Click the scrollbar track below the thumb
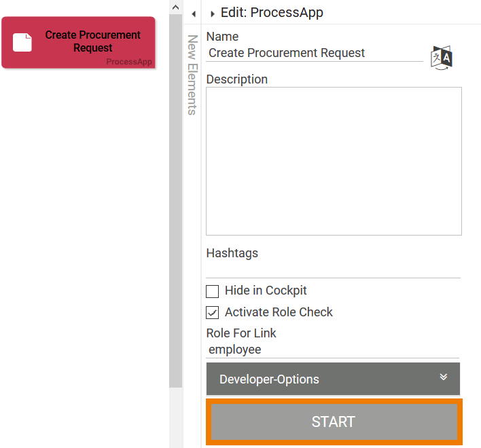Screen dimensions: 481x448 tap(175, 414)
